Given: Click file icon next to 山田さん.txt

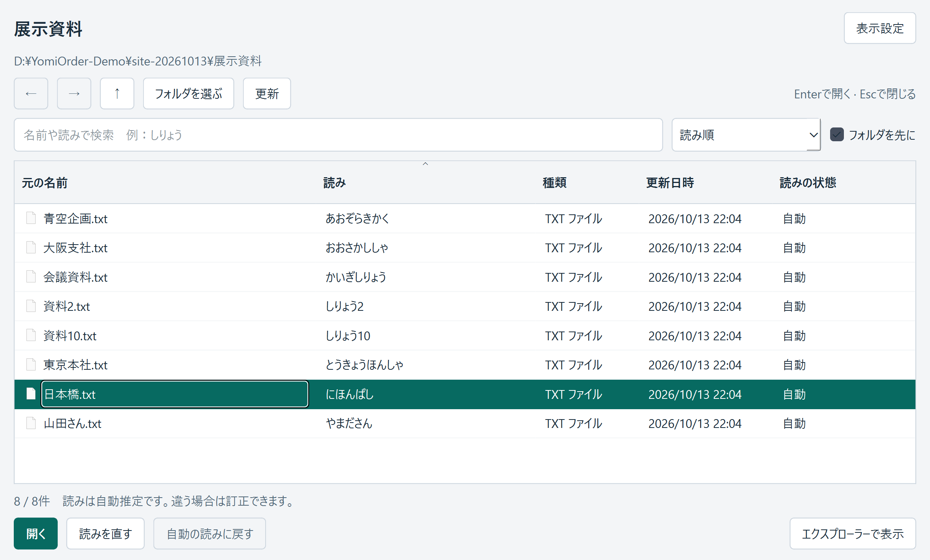Looking at the screenshot, I should 31,423.
